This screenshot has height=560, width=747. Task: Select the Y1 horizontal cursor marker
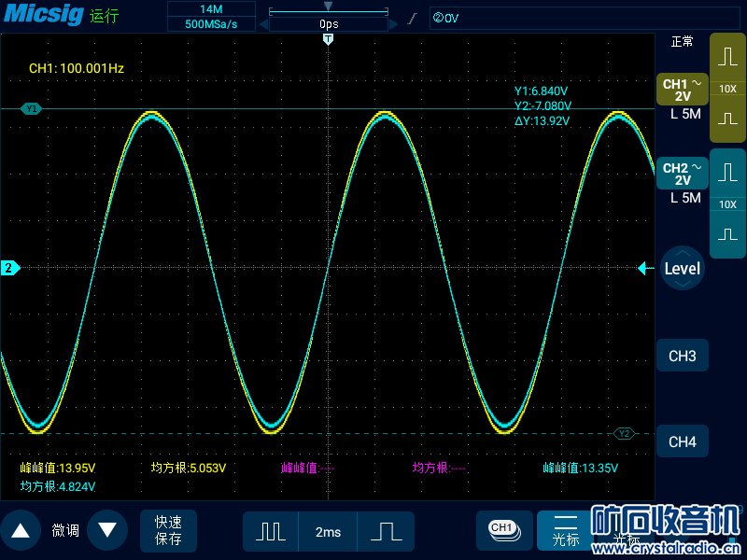click(x=32, y=109)
